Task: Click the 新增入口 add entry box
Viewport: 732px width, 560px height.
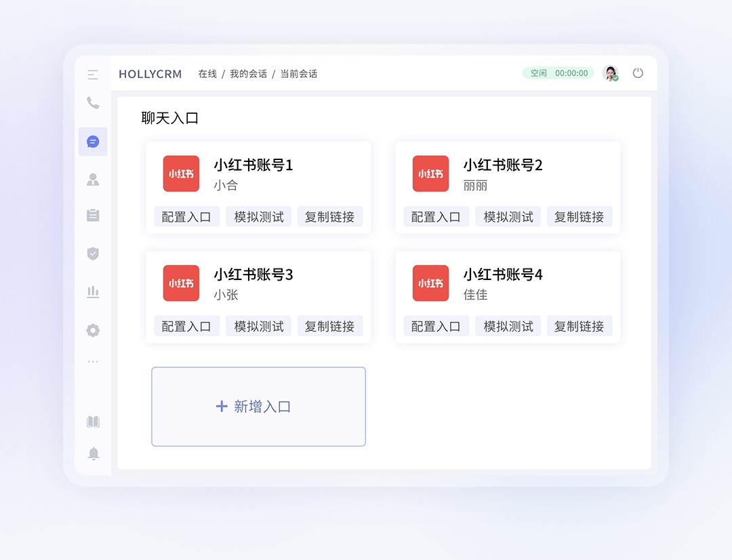Action: [259, 407]
